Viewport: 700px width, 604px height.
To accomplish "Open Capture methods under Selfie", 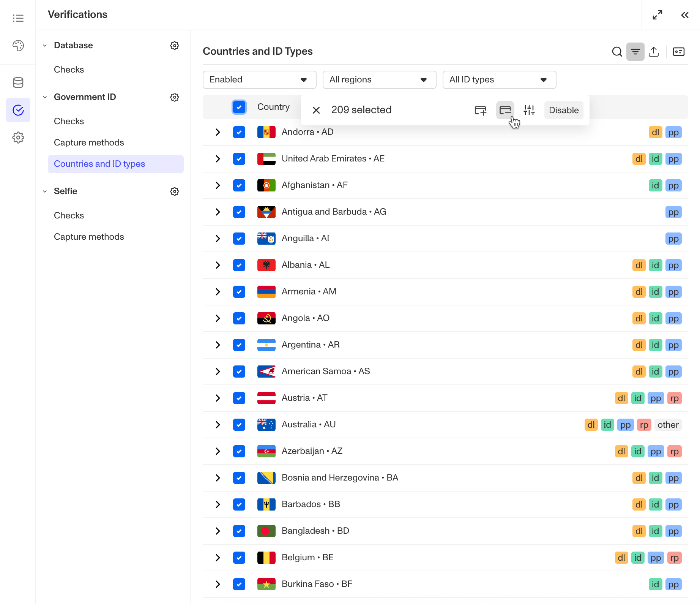I will coord(89,237).
